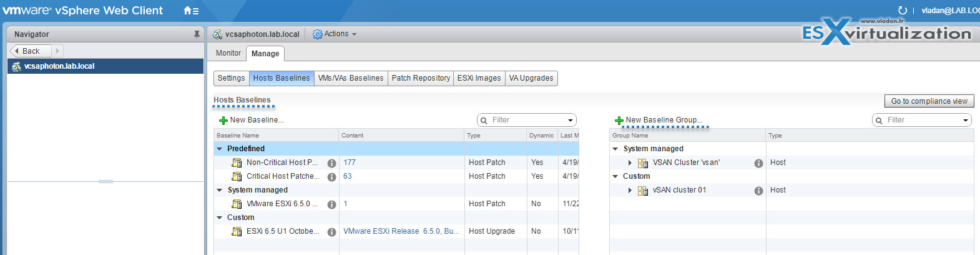Select the Hosts Baselines sub-tab
Image resolution: width=980 pixels, height=255 pixels.
[282, 78]
